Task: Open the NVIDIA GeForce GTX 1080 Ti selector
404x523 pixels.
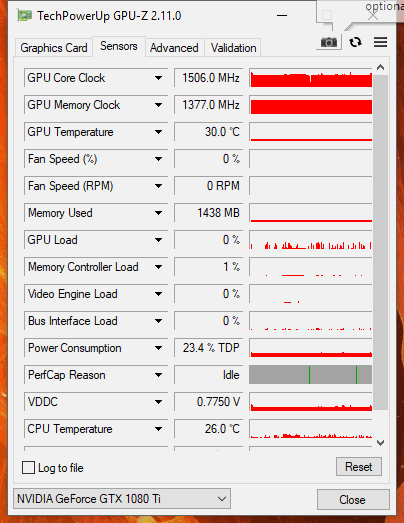Action: pyautogui.click(x=122, y=499)
